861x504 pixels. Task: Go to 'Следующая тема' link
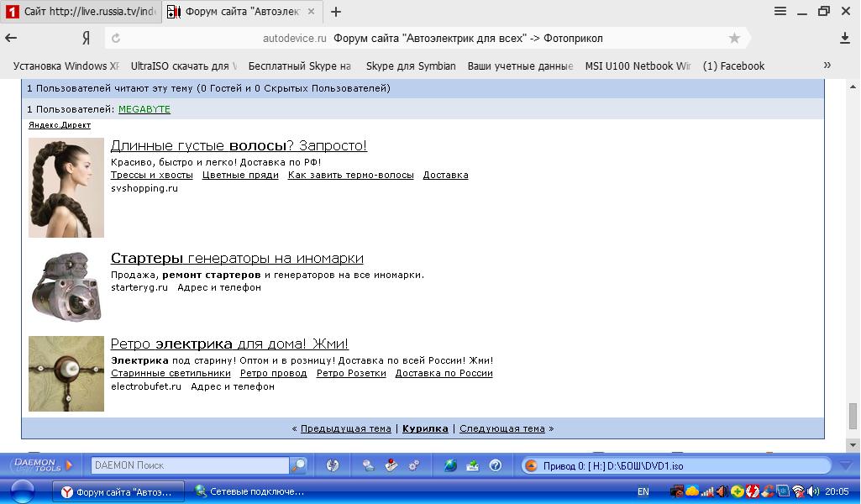point(502,428)
